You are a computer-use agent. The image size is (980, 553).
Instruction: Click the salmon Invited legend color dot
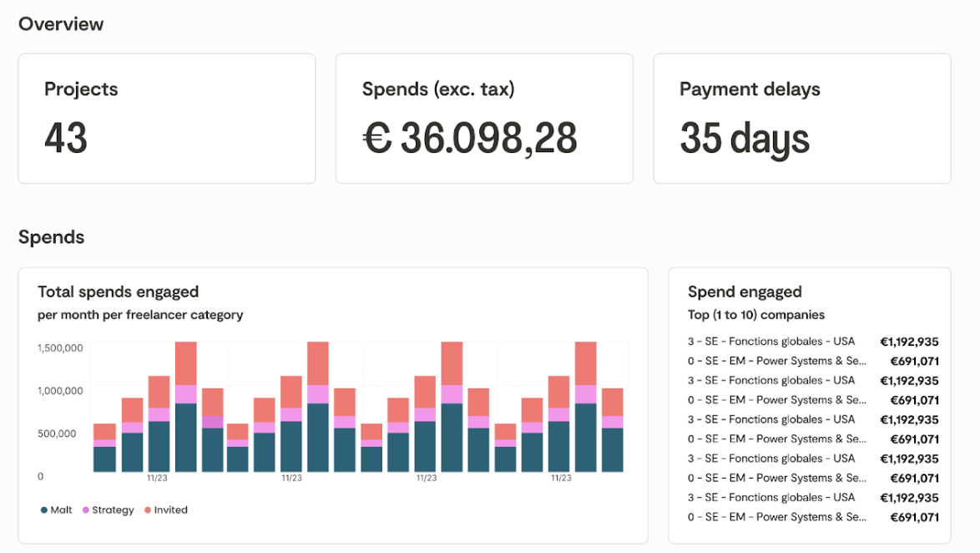tap(148, 510)
